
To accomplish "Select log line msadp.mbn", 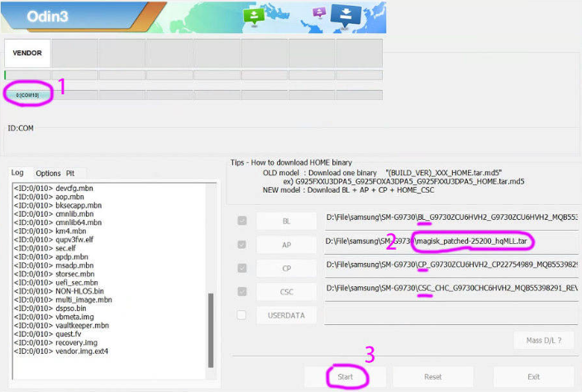I will pos(54,265).
